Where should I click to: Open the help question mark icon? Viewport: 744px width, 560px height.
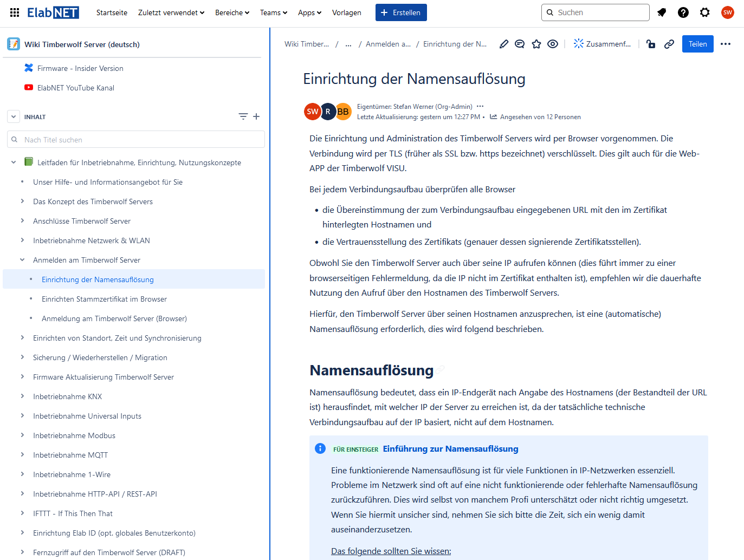click(x=683, y=12)
